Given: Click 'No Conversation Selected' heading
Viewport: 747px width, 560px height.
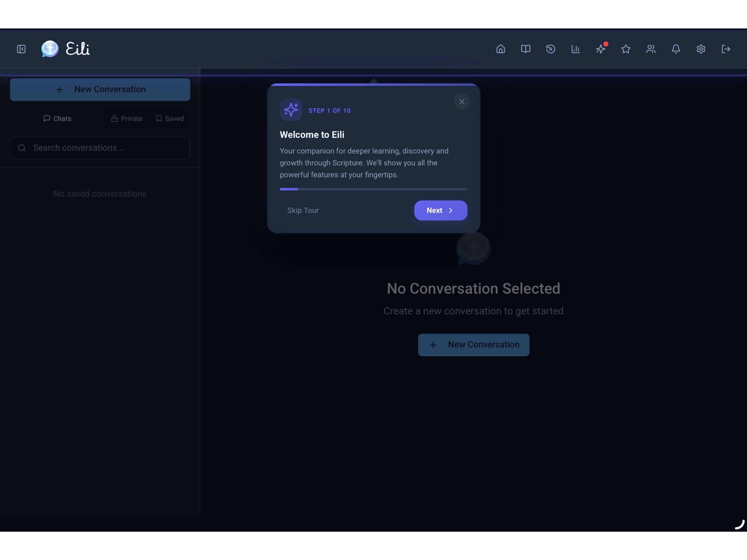Looking at the screenshot, I should [474, 288].
